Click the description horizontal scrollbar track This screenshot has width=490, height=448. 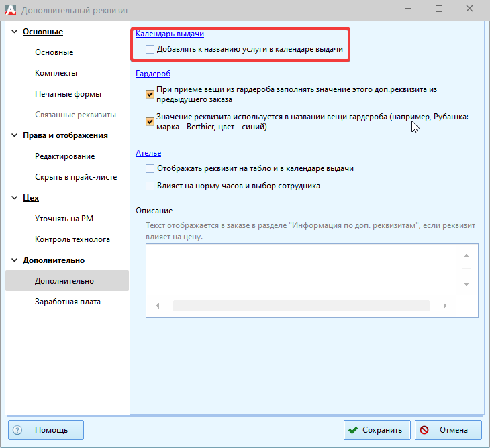tap(301, 306)
